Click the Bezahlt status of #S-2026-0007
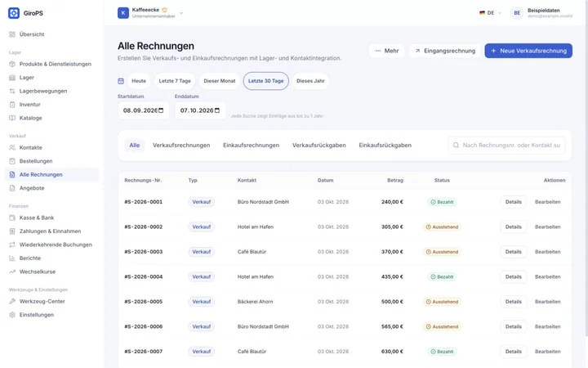 coord(442,352)
